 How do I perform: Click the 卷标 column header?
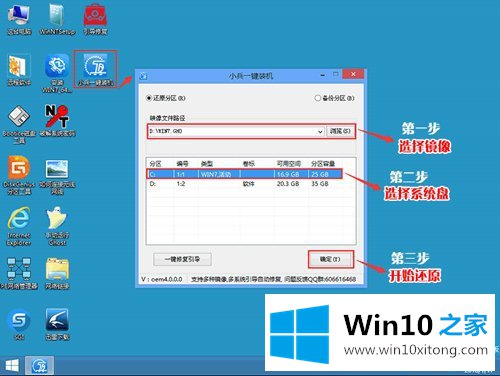(249, 164)
